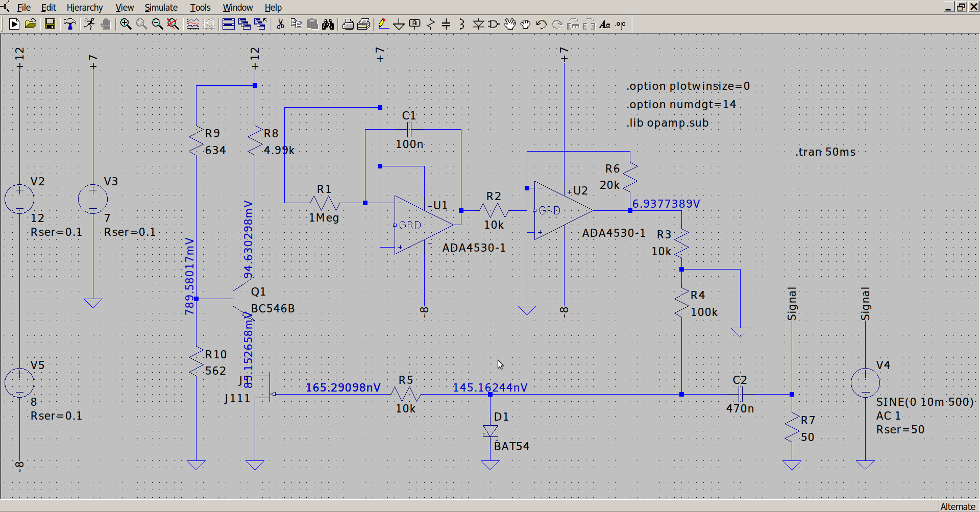Zoom in with the magnifier plus icon
Screen dimensions: 980x512
[126, 24]
